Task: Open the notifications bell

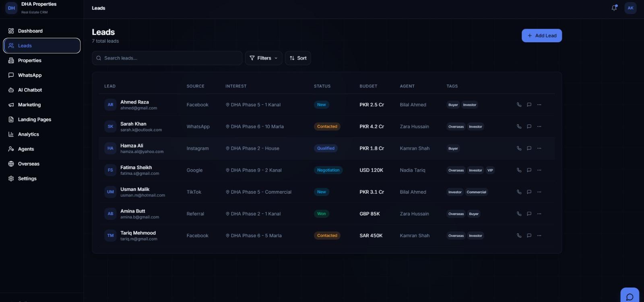Action: [614, 8]
